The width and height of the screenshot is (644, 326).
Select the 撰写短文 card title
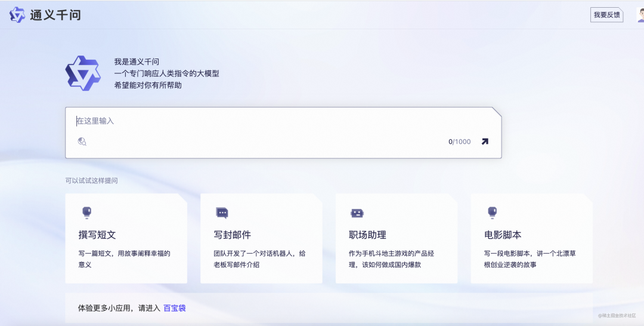[97, 235]
